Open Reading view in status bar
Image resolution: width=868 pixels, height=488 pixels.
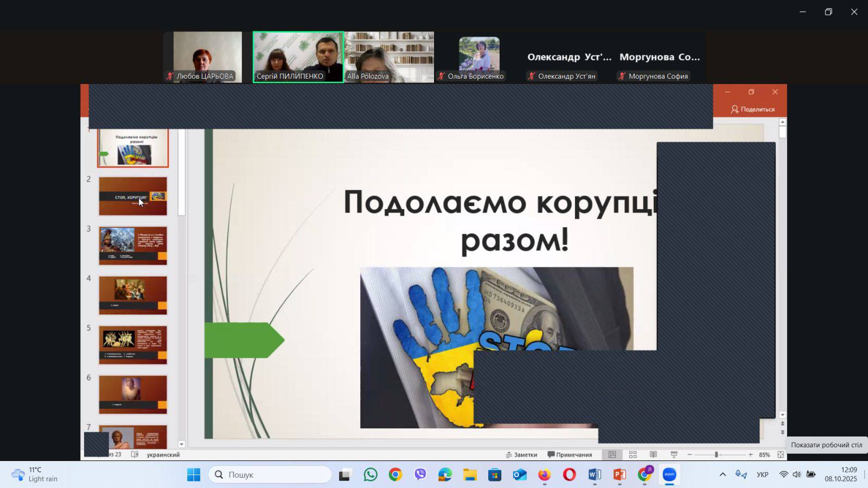(x=653, y=454)
